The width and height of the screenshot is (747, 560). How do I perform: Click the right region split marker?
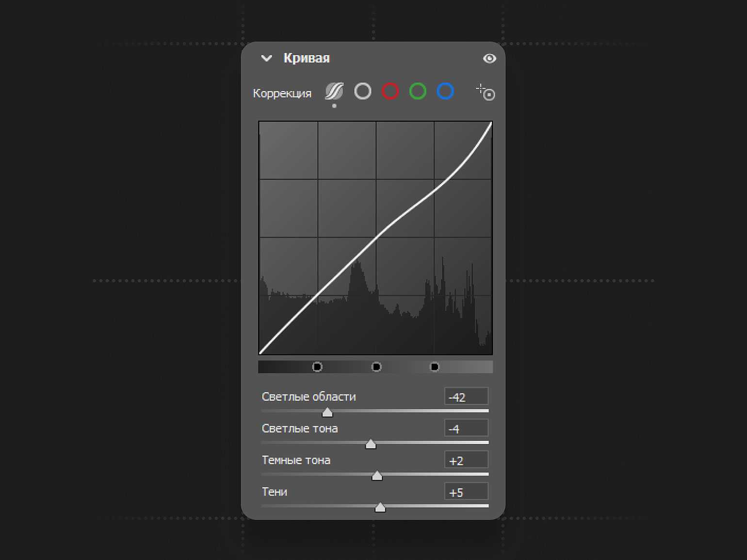click(x=435, y=367)
